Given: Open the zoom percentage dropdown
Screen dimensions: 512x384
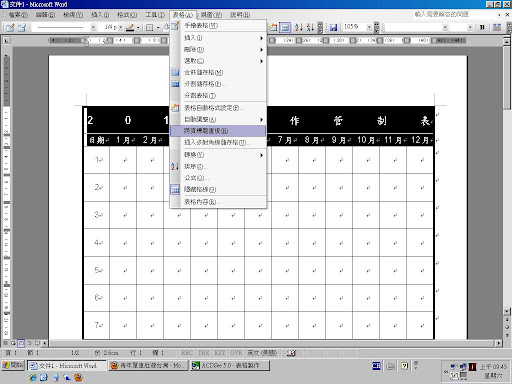Looking at the screenshot, I should pyautogui.click(x=369, y=27).
